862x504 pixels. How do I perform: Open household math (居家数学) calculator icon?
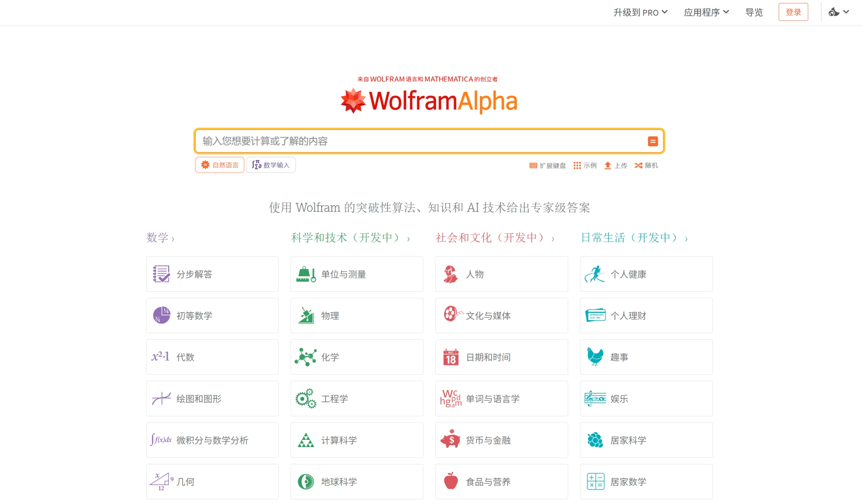coord(595,482)
